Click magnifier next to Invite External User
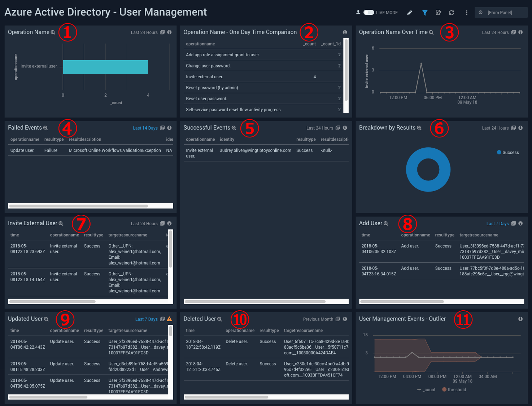This screenshot has width=532, height=406. click(61, 224)
